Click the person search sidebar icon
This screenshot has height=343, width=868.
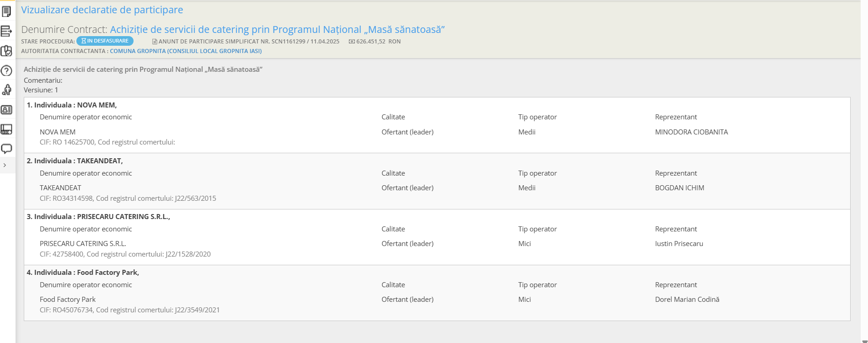(x=6, y=90)
